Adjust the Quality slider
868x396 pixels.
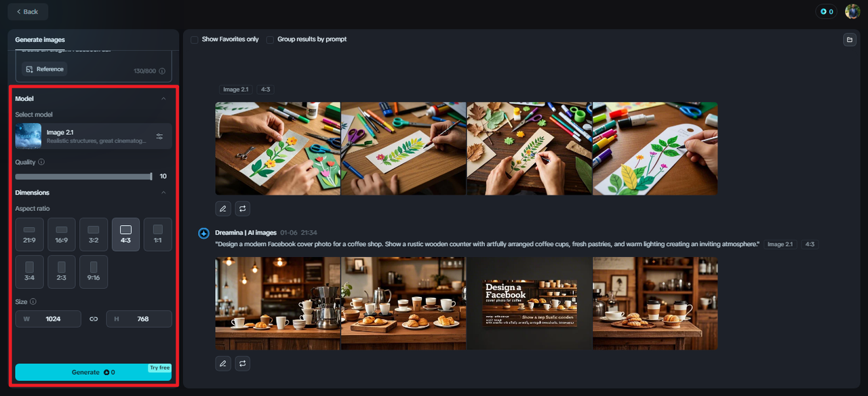(84, 176)
